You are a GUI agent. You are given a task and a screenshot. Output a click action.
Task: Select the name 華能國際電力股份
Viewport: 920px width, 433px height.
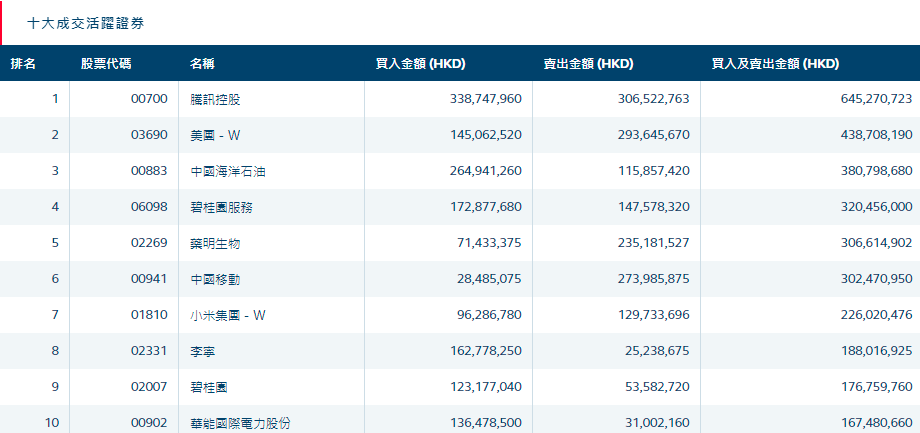pos(241,424)
